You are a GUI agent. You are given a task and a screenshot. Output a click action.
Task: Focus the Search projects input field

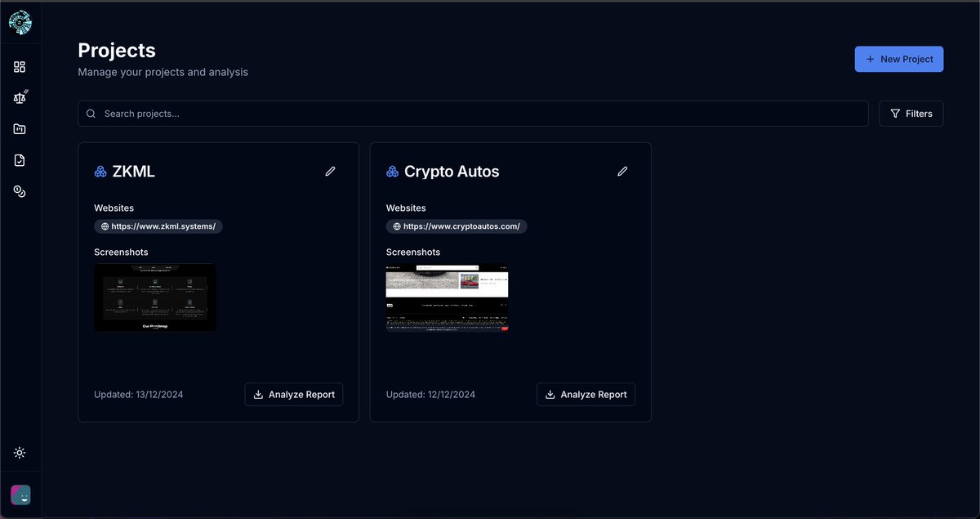pyautogui.click(x=473, y=114)
